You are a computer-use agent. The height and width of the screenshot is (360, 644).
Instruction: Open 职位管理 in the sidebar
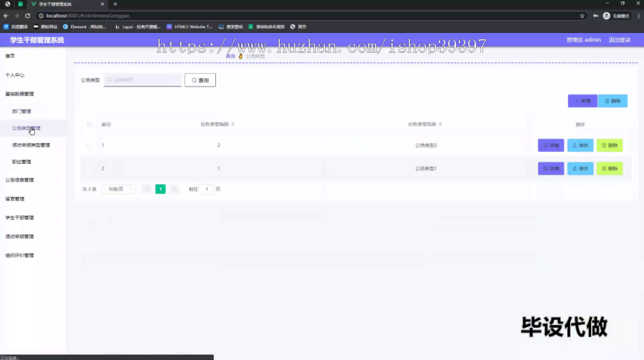(21, 162)
